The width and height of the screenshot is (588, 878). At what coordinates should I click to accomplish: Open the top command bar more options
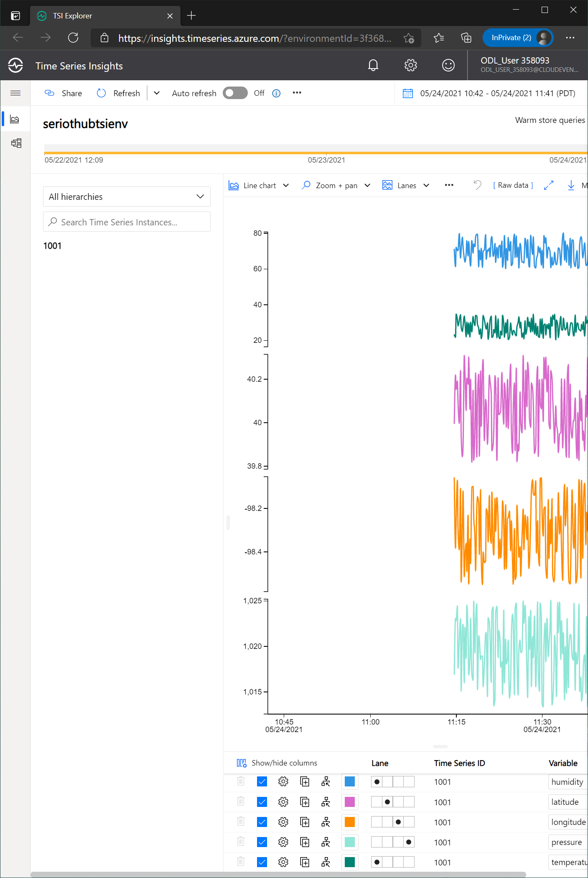pos(297,93)
